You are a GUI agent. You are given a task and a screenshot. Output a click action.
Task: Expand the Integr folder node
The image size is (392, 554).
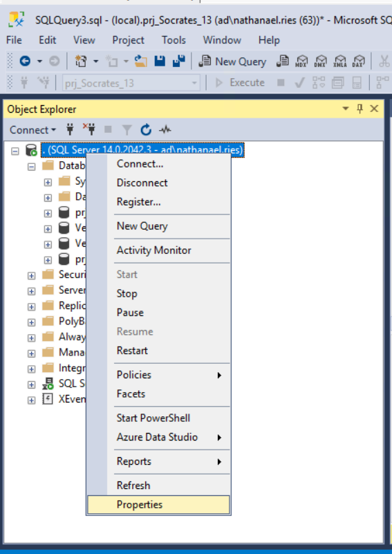pos(31,369)
